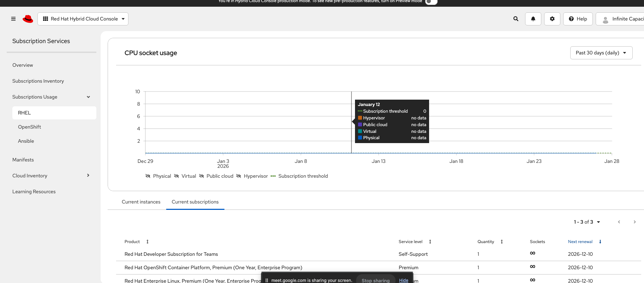Toggle Public cloud series visibility in legend
This screenshot has width=644, height=283.
coord(216,176)
